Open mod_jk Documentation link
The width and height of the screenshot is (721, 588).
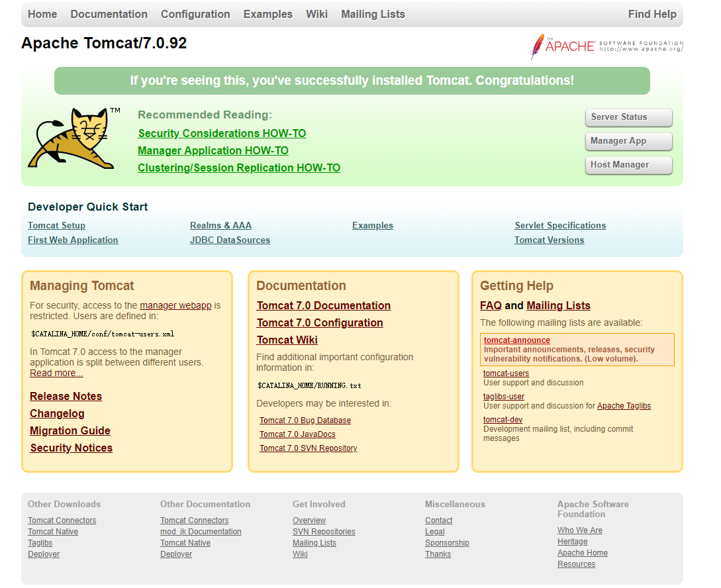201,532
